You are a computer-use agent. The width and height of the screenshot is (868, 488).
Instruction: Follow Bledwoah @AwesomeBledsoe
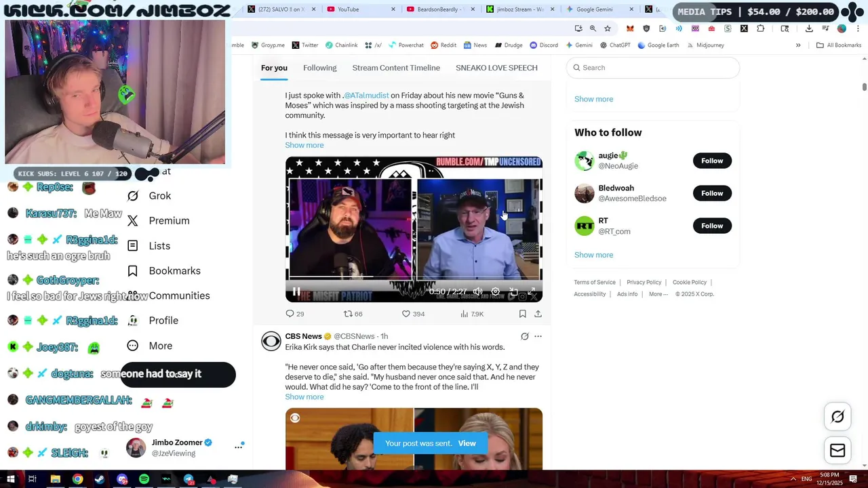(712, 193)
